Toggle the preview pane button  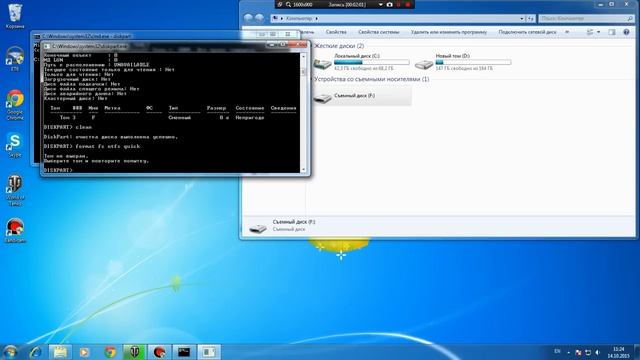[x=611, y=32]
